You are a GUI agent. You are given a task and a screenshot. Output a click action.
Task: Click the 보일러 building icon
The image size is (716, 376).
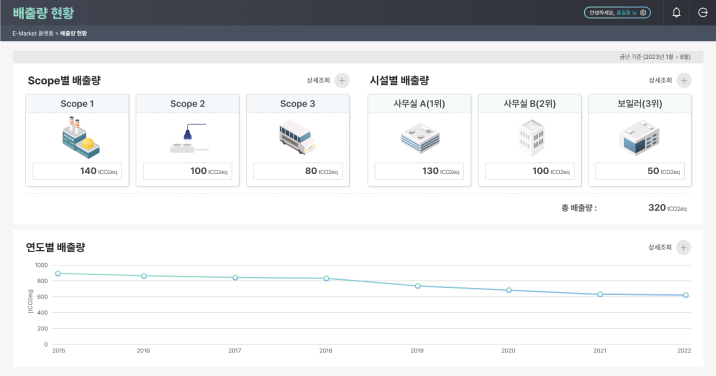click(639, 137)
